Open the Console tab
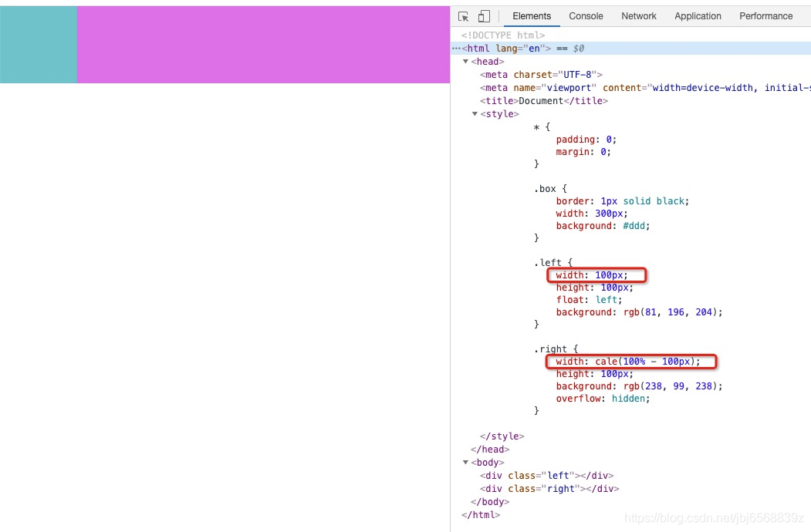The height and width of the screenshot is (532, 811). coord(586,16)
